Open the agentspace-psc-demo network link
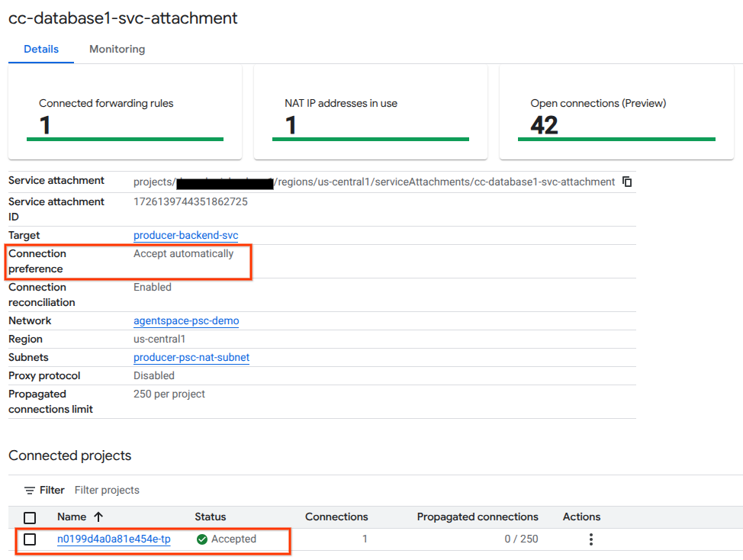 [x=186, y=321]
